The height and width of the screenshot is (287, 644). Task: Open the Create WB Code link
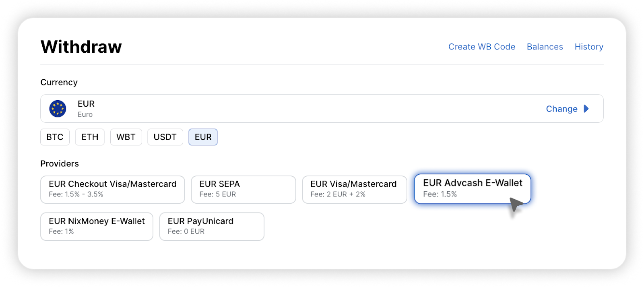coord(482,47)
